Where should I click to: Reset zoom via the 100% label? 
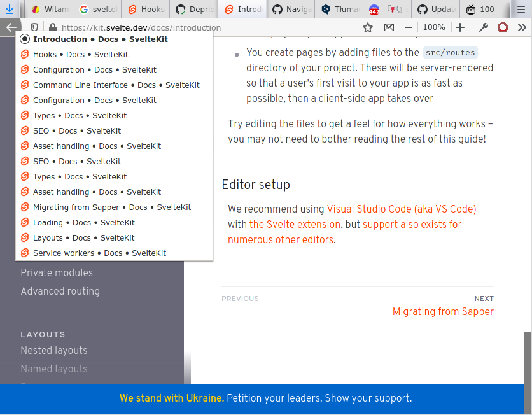(x=434, y=27)
